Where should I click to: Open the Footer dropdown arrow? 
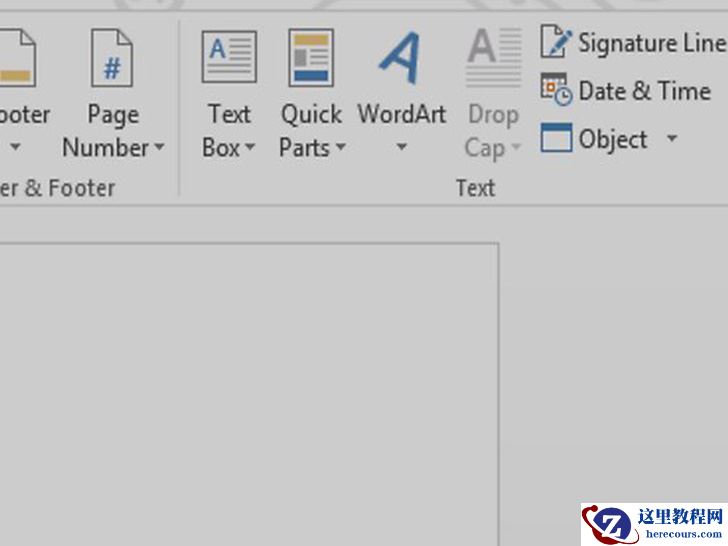click(x=15, y=147)
